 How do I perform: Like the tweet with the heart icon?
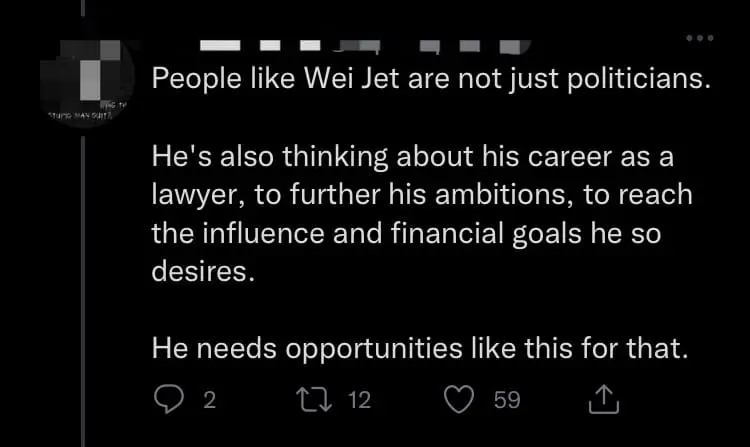pyautogui.click(x=458, y=400)
